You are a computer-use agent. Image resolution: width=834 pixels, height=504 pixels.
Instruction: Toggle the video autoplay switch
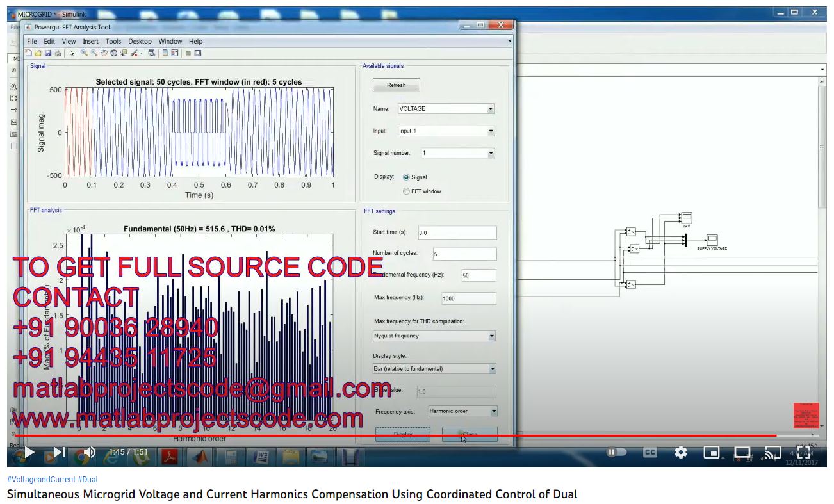(616, 453)
